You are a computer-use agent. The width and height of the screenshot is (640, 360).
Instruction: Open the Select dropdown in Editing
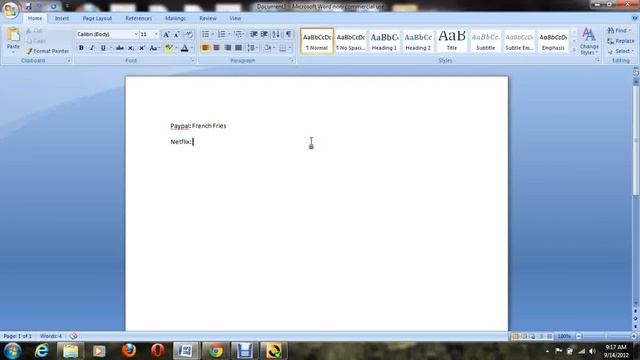(x=620, y=51)
